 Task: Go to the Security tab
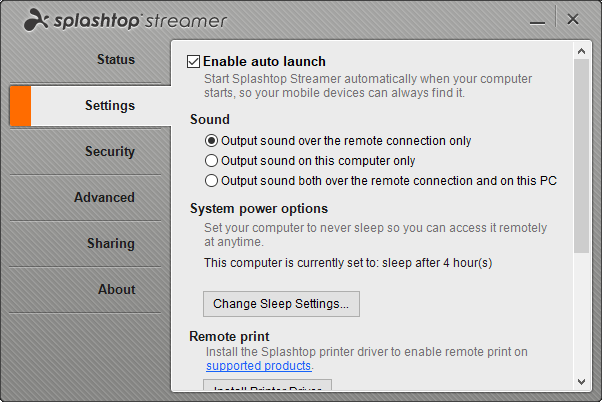[x=110, y=151]
